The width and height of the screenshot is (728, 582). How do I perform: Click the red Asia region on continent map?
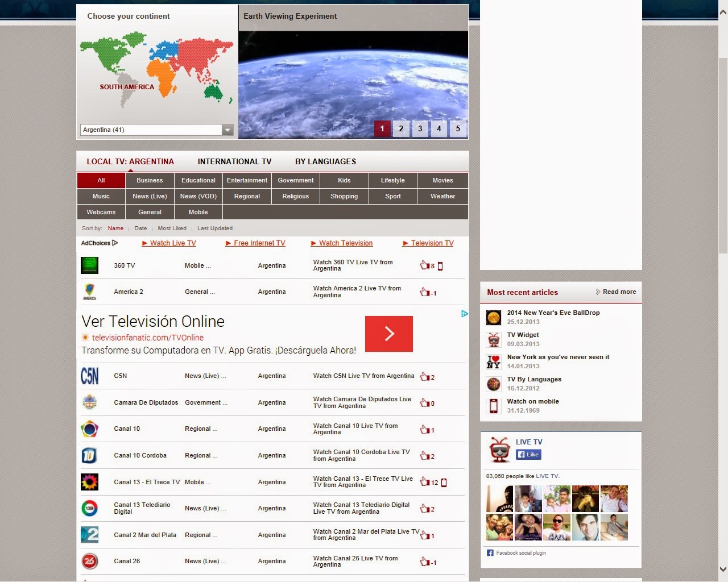pos(202,56)
